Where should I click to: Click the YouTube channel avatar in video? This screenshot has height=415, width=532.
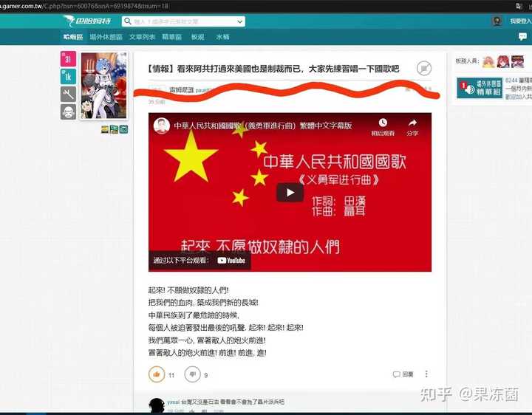pyautogui.click(x=162, y=126)
